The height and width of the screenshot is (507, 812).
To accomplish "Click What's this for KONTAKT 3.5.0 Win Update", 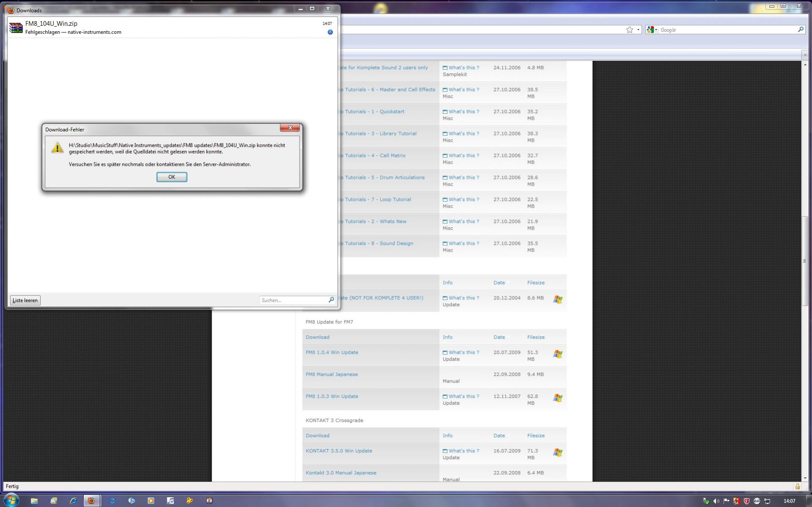I will tap(461, 451).
